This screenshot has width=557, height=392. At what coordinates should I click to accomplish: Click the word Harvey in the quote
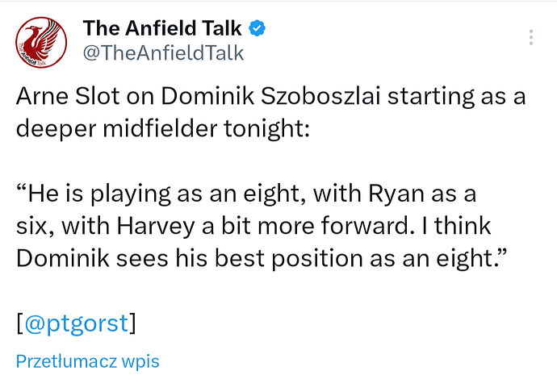[156, 227]
